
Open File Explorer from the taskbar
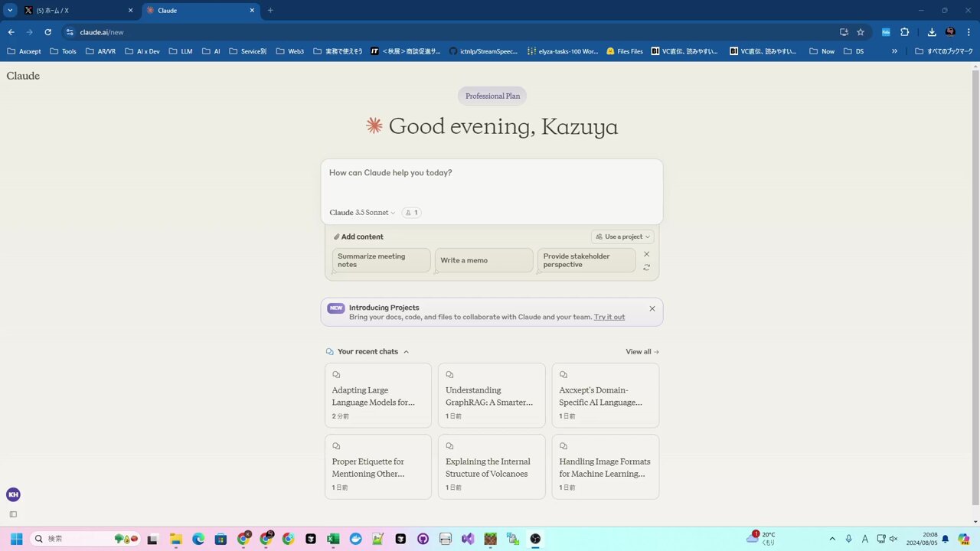click(x=175, y=539)
